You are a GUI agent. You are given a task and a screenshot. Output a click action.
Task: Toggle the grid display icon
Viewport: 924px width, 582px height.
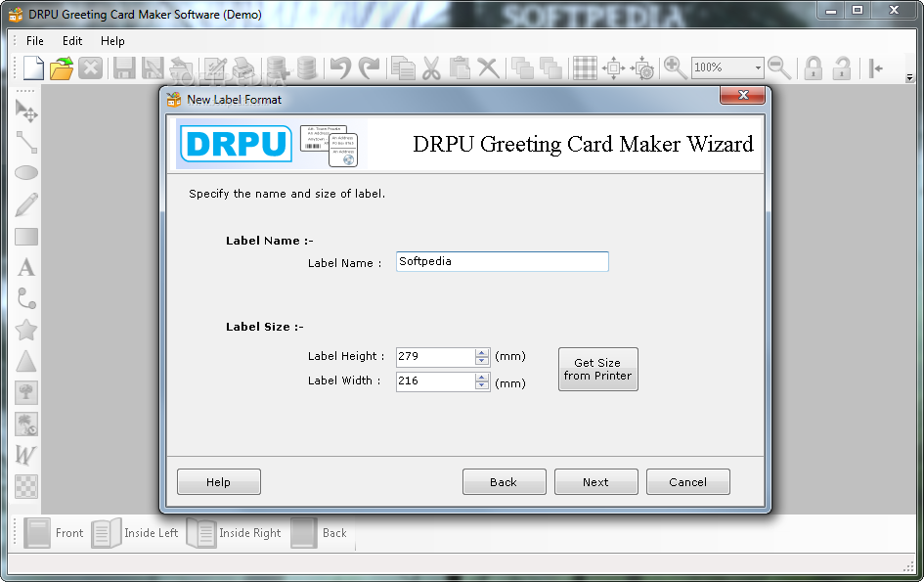click(585, 67)
